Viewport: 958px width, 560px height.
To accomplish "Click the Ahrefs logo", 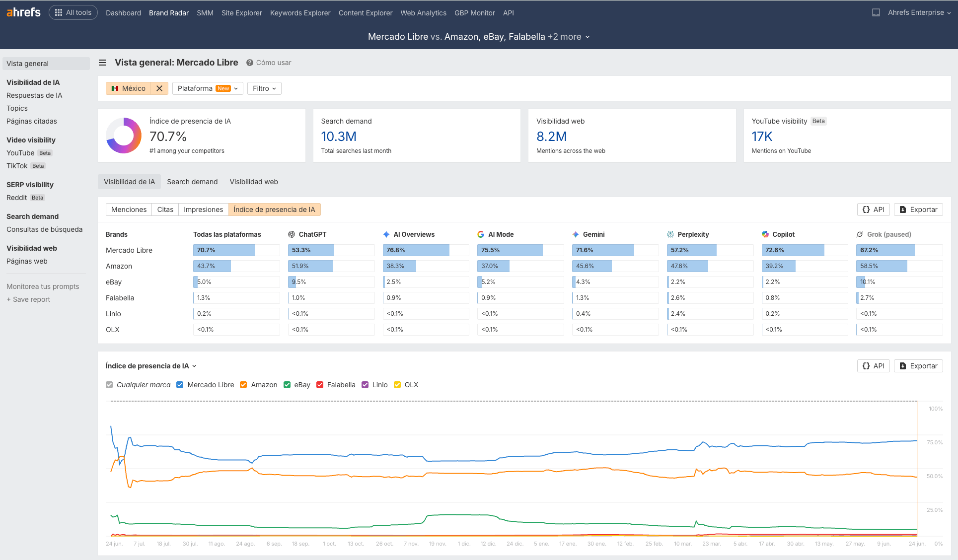I will point(23,12).
